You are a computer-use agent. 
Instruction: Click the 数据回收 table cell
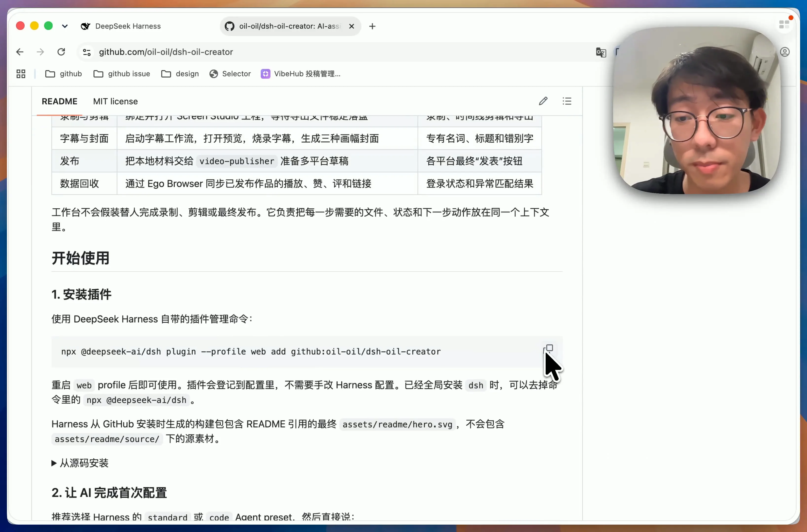point(84,183)
